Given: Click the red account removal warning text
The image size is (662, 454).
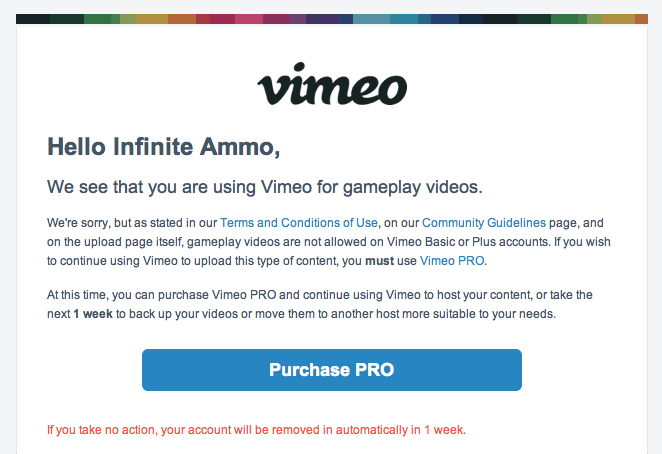Looking at the screenshot, I should (256, 430).
